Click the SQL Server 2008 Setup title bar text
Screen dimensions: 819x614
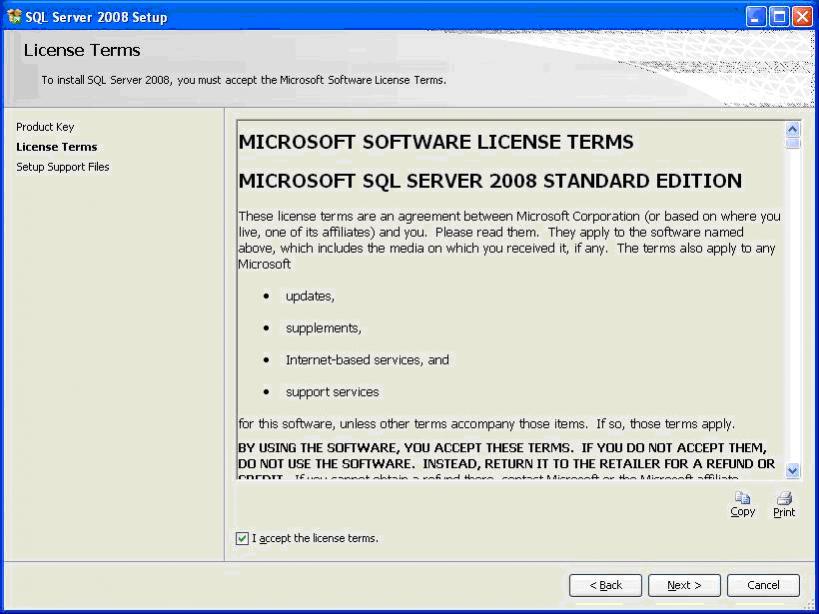[96, 17]
